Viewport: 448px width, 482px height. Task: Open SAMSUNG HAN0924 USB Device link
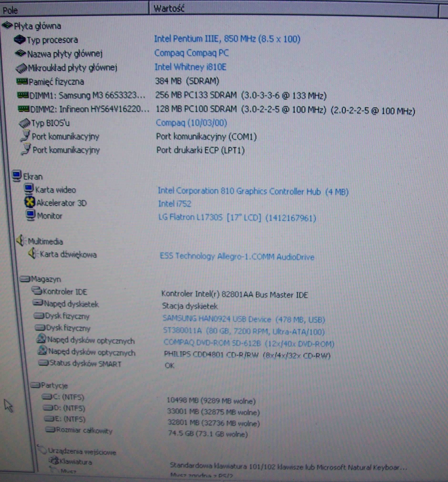244,319
